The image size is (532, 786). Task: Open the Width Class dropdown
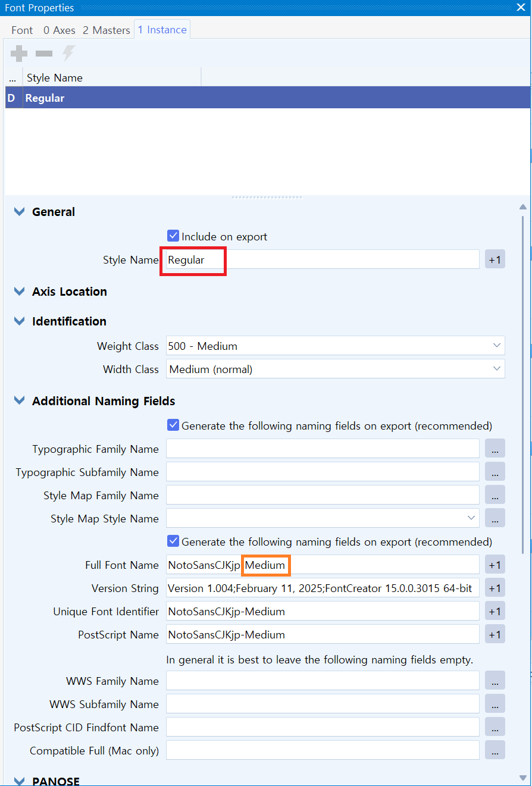(x=335, y=369)
